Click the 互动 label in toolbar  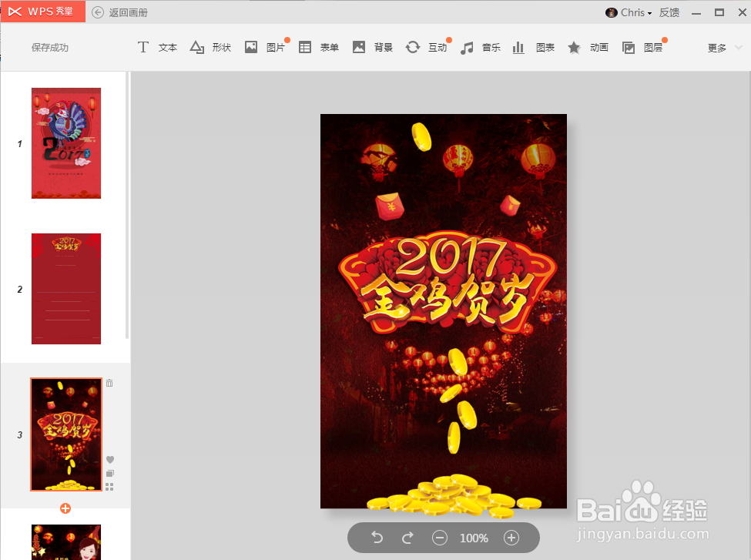tap(438, 48)
